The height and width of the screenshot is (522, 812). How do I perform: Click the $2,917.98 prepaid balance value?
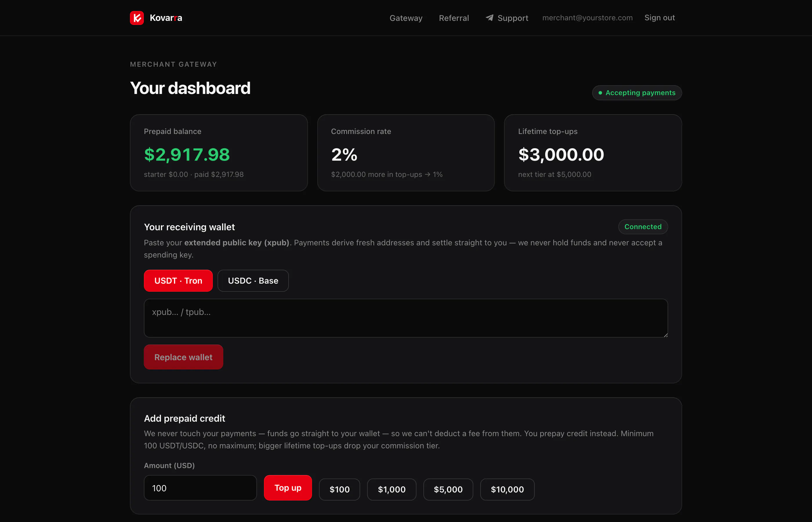coord(187,155)
